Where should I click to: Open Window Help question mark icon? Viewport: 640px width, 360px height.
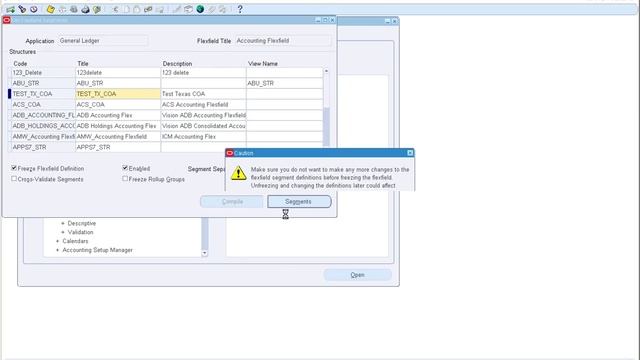click(240, 9)
